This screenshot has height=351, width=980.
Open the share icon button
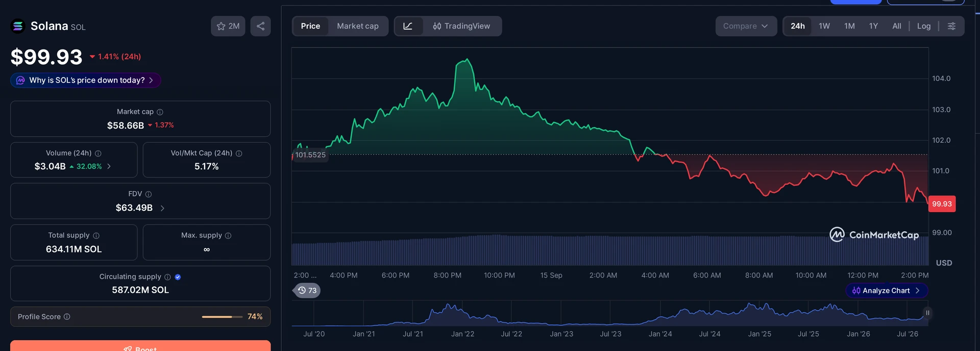click(x=260, y=26)
